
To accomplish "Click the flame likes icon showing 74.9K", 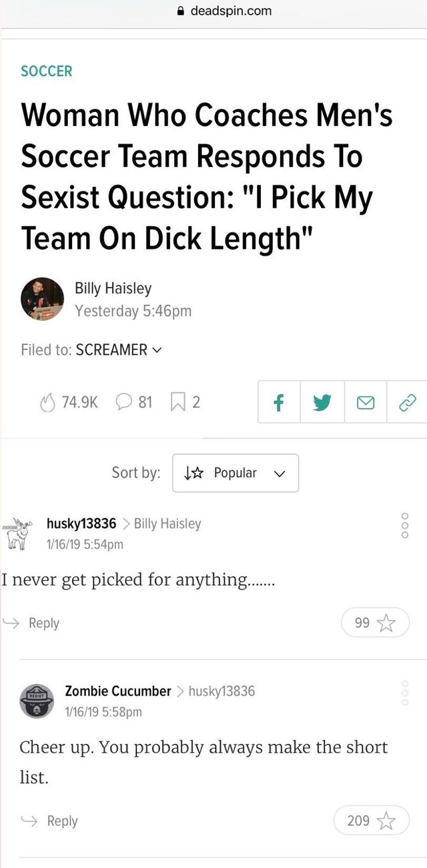I will [x=48, y=402].
